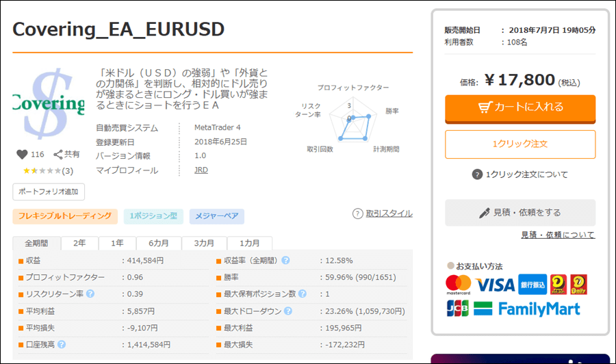The image size is (616, 364).
Task: Select the 全期間 tab
Action: point(37,244)
